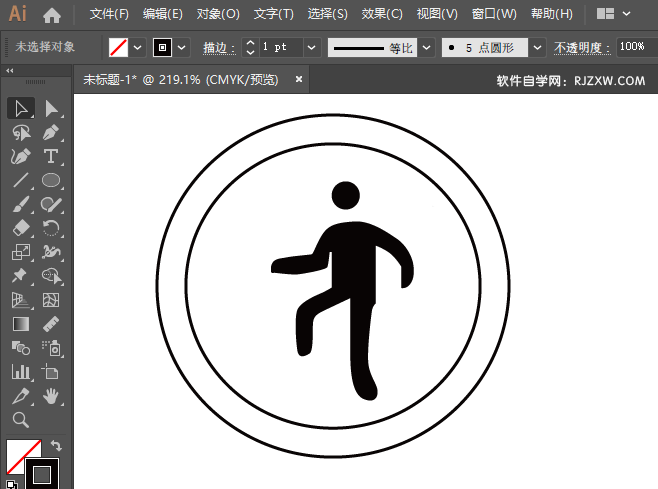Open the 窗口(W) menu
Viewport: 658px width, 489px height.
(x=494, y=14)
